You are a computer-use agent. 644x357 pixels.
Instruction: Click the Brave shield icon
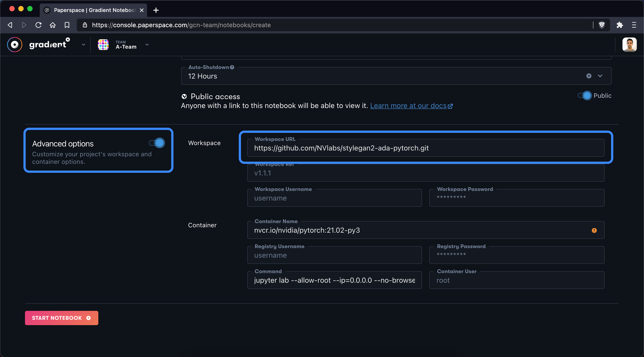click(601, 25)
